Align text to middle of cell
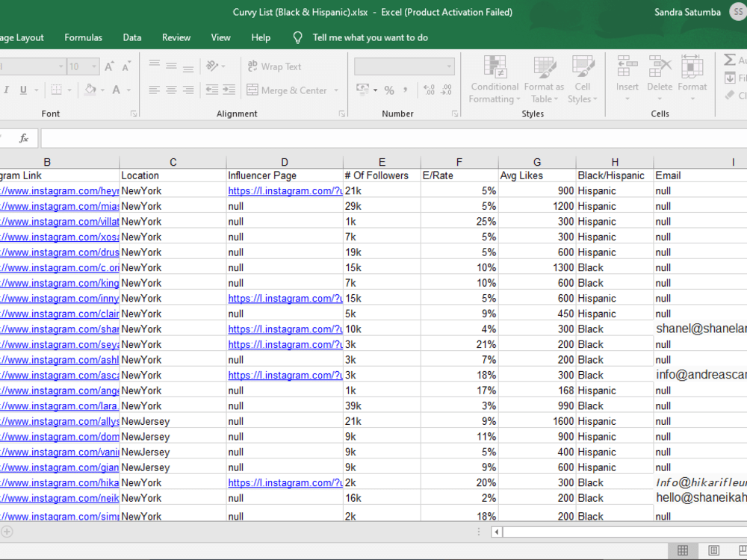747x560 pixels. (x=172, y=66)
